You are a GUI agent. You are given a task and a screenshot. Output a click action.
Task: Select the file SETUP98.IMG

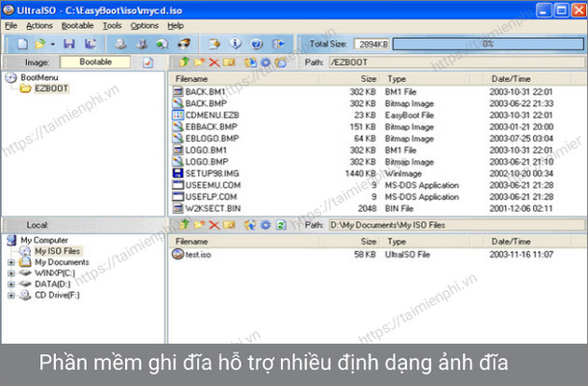coord(212,173)
